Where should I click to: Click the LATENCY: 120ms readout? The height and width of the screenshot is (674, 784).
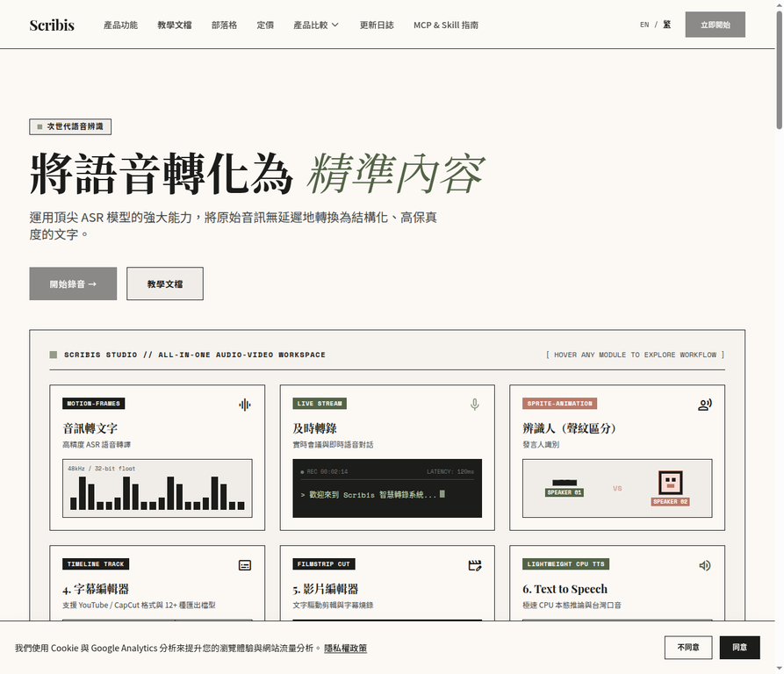pos(450,471)
